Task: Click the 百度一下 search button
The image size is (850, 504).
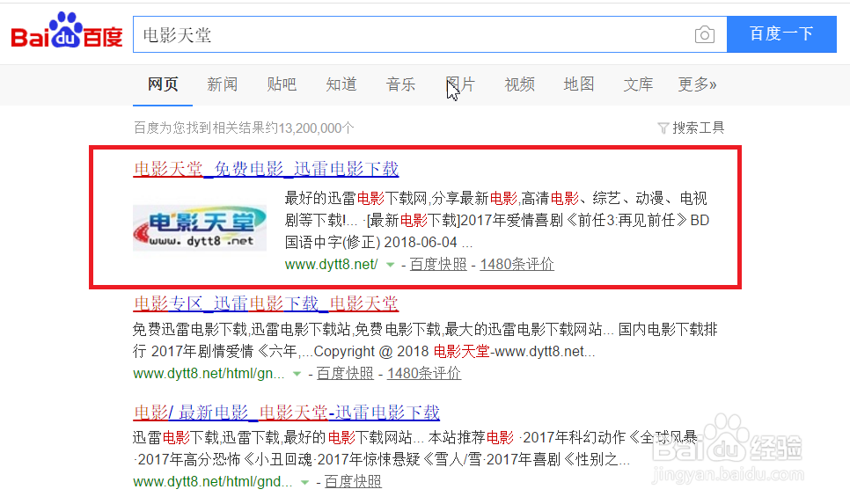Action: coord(781,34)
